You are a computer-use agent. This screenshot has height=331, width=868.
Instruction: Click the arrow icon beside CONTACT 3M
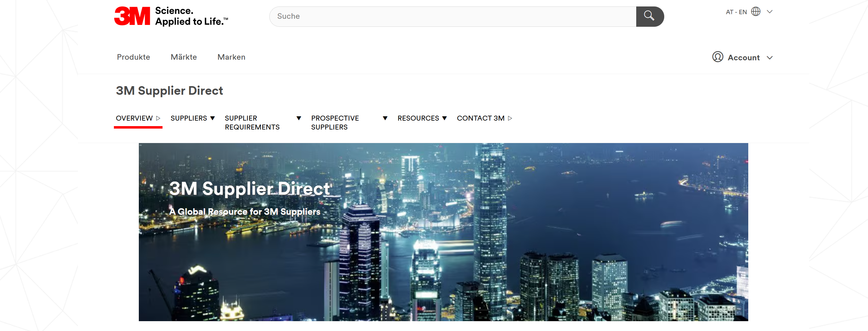510,118
